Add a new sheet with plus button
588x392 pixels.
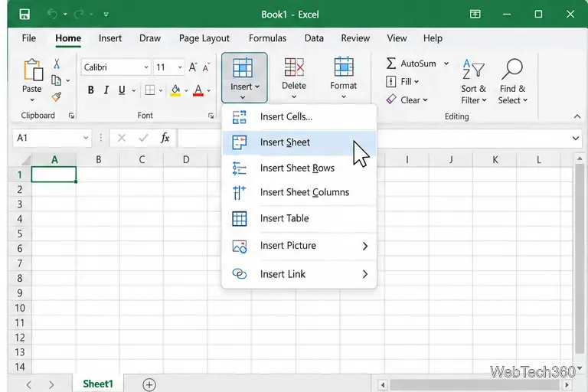[149, 384]
